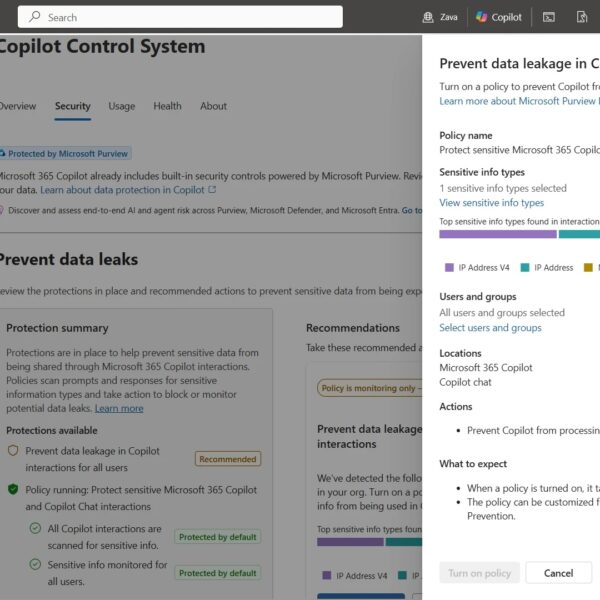Screen dimensions: 600x600
Task: Click purple IP Address V4 legend swatch in panel
Action: pyautogui.click(x=449, y=267)
